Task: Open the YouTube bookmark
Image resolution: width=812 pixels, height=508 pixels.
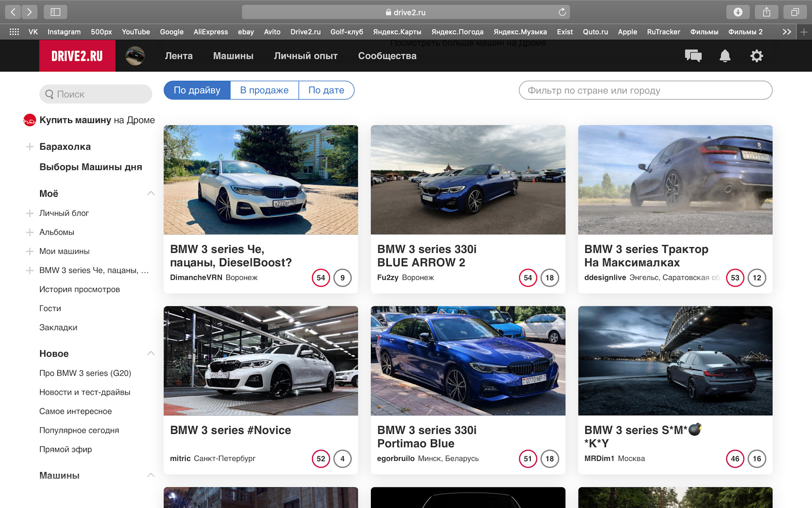Action: pos(136,32)
